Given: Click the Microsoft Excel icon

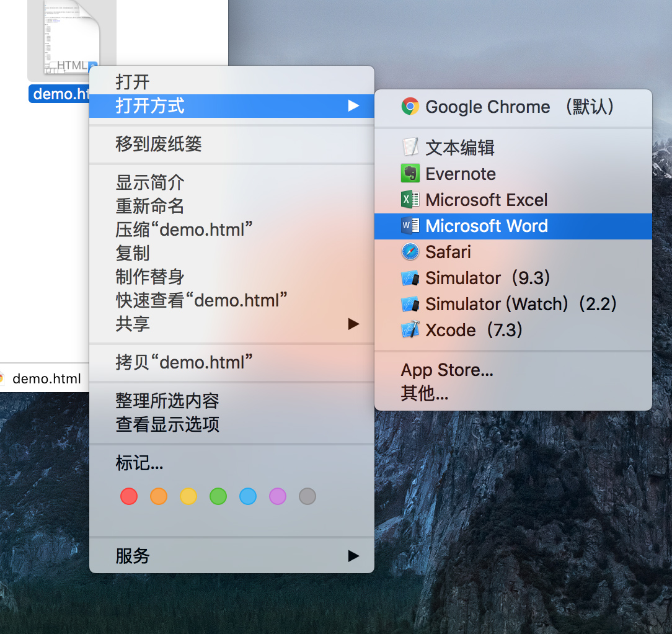Looking at the screenshot, I should coord(410,200).
